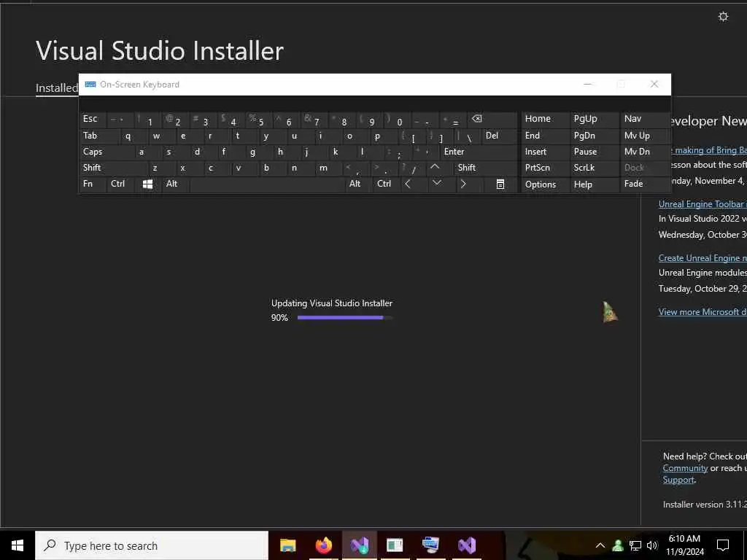The width and height of the screenshot is (747, 560).
Task: Open the Unreal Engine Toolbar news link
Action: point(703,204)
